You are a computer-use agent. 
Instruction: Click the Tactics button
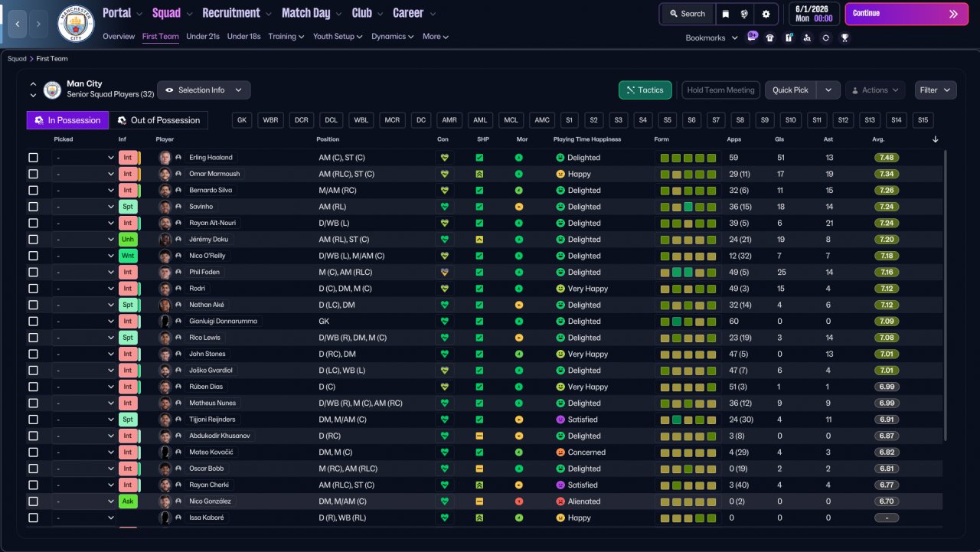645,90
